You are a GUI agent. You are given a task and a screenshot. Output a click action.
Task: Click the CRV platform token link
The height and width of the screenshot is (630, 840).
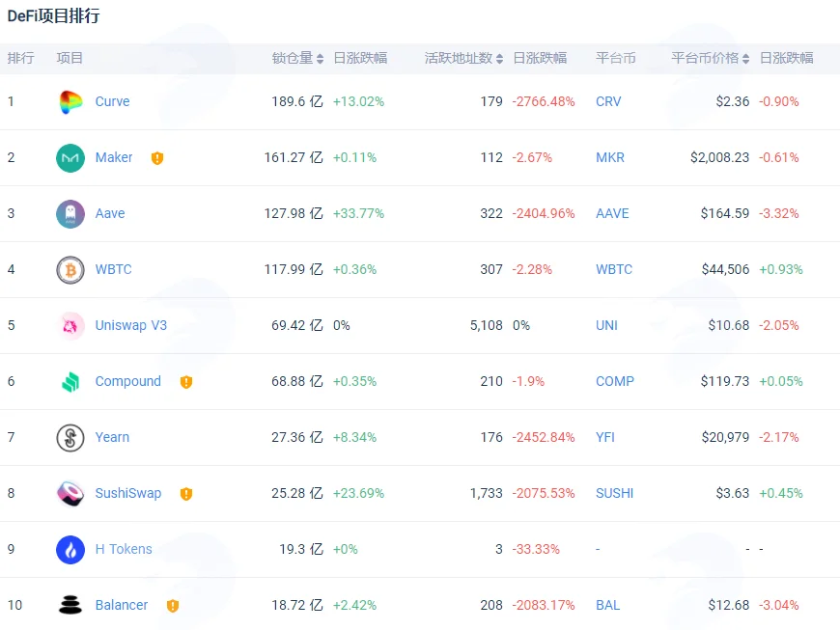point(608,101)
